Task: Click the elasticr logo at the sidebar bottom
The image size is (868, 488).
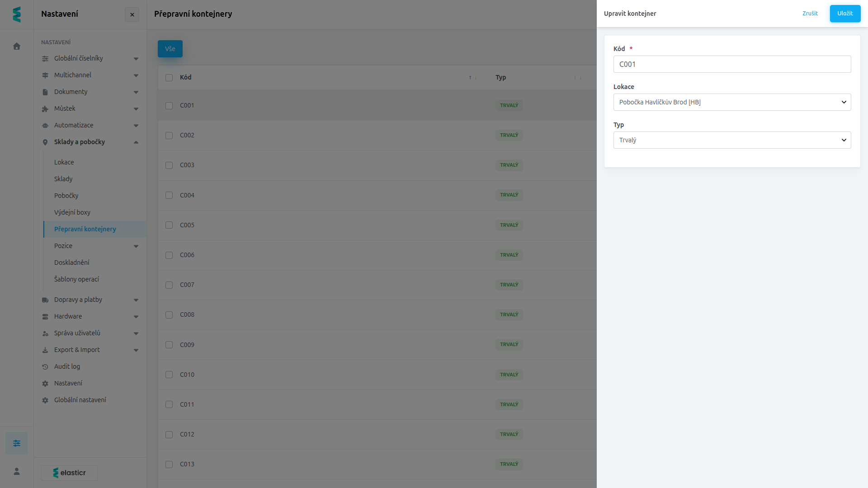Action: coord(69,473)
